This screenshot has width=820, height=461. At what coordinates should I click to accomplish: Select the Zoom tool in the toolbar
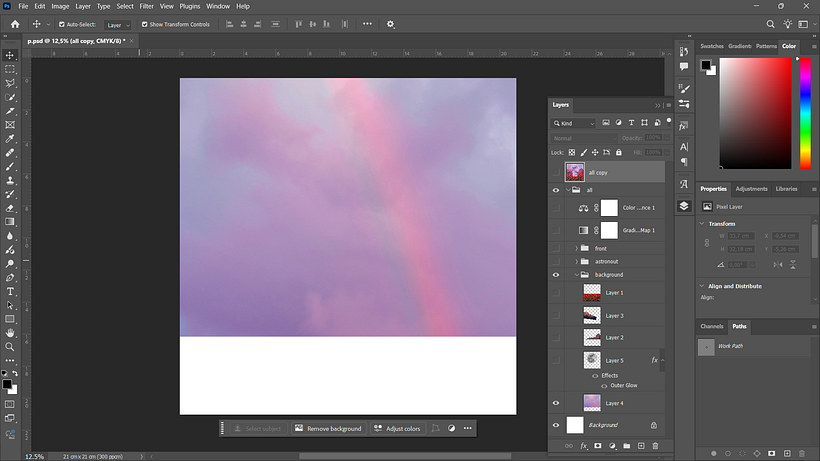[x=10, y=347]
